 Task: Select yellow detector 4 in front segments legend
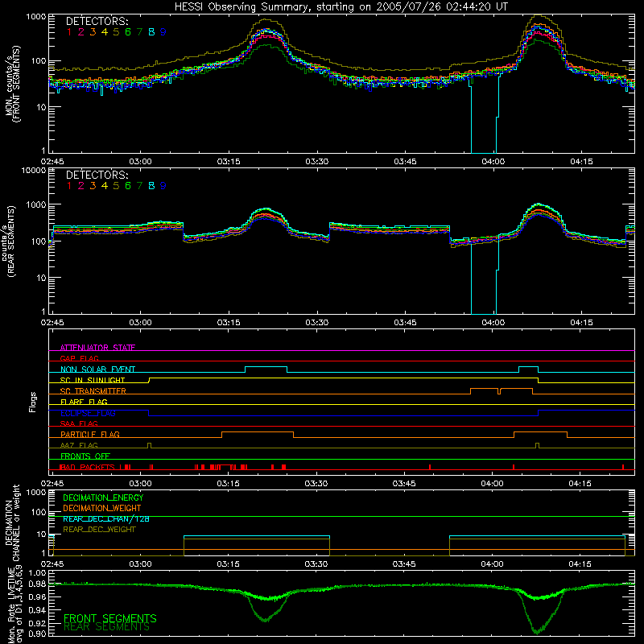pos(105,32)
